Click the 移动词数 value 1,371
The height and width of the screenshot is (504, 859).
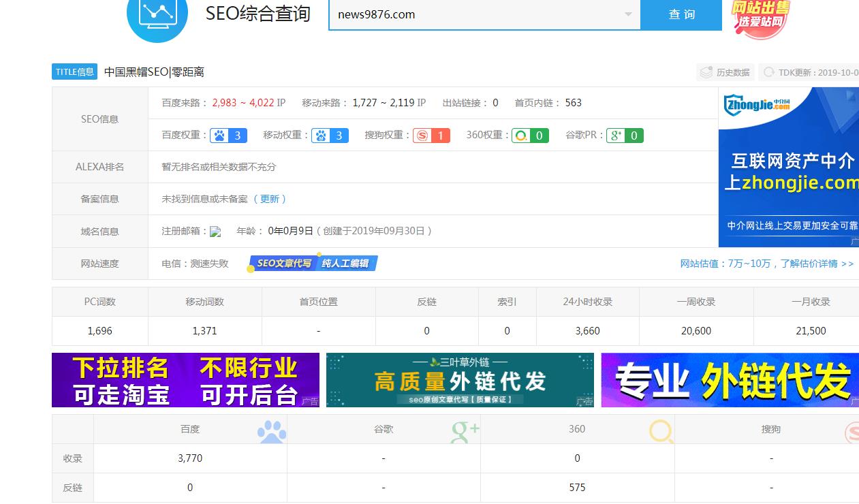click(x=204, y=331)
